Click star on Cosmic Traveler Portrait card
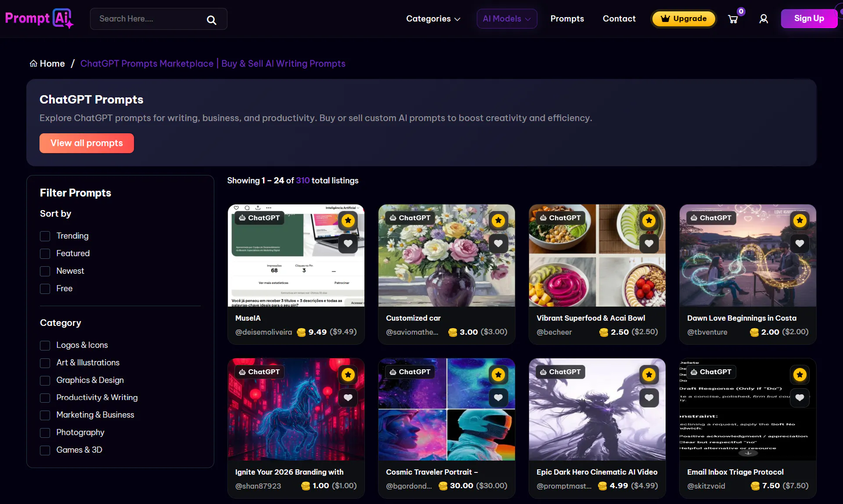 point(498,374)
